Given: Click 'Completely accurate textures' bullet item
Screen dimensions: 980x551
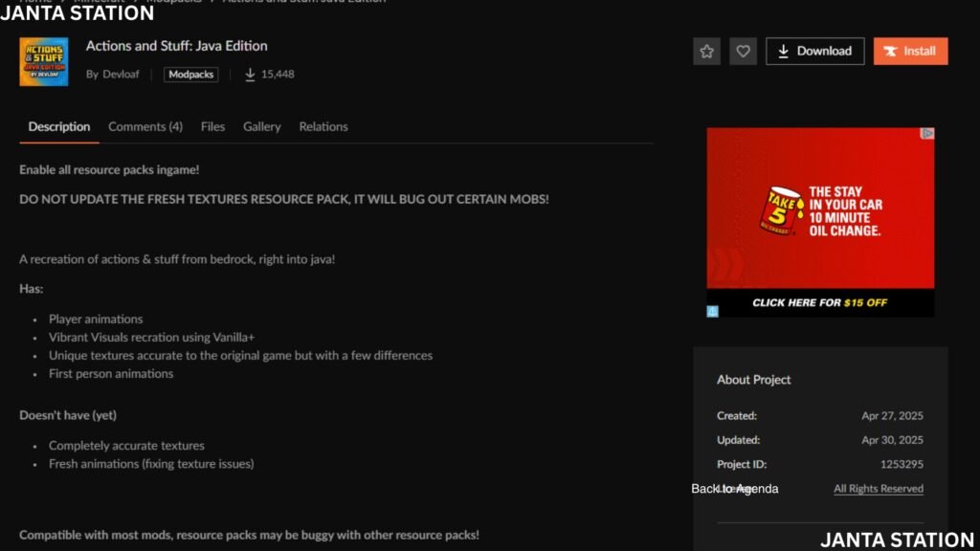Looking at the screenshot, I should pos(126,446).
